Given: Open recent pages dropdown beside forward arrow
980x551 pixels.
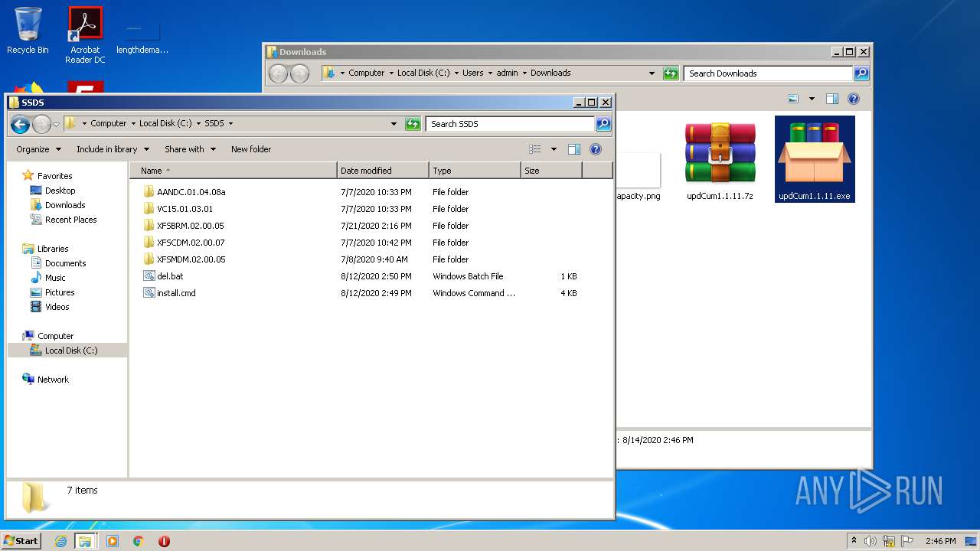Looking at the screenshot, I should (56, 124).
